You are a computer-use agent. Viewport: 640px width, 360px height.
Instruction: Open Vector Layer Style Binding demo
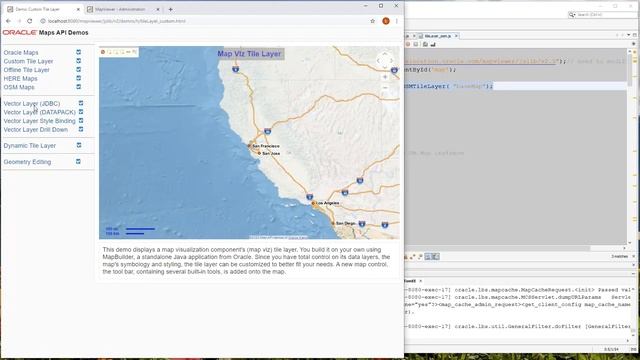[x=40, y=121]
